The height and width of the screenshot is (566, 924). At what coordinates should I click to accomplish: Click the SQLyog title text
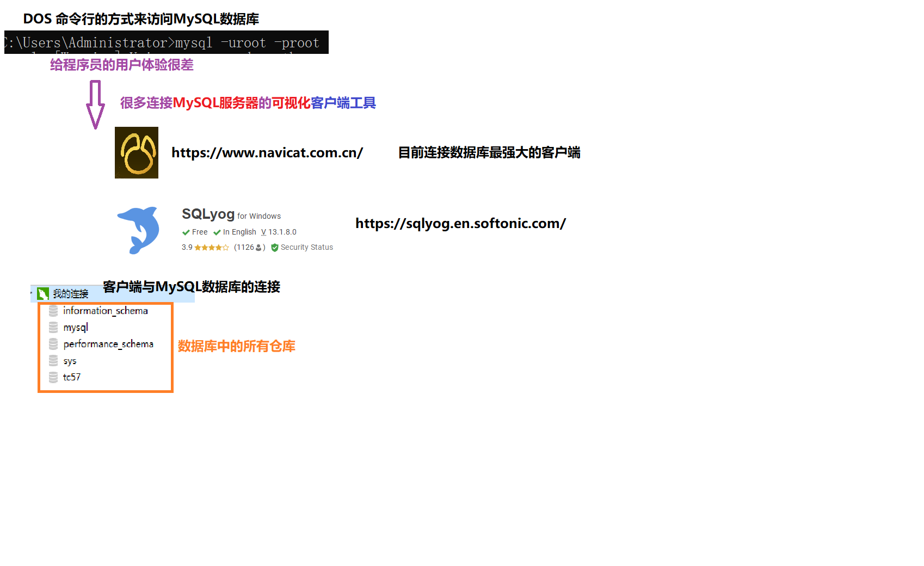(208, 214)
